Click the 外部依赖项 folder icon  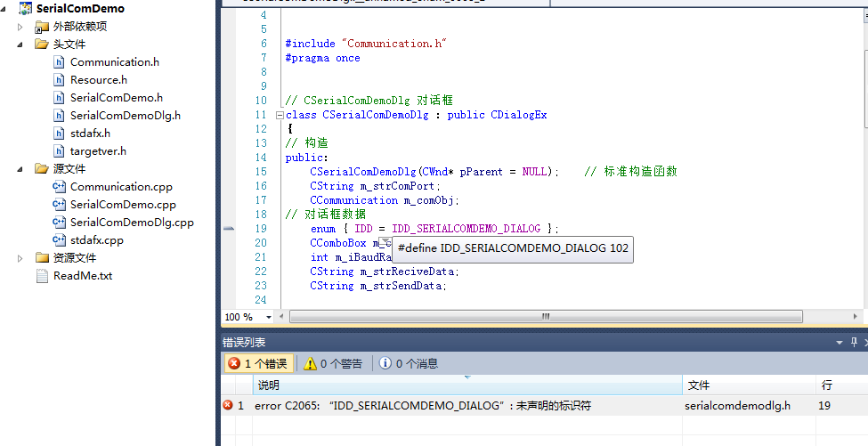tap(42, 27)
